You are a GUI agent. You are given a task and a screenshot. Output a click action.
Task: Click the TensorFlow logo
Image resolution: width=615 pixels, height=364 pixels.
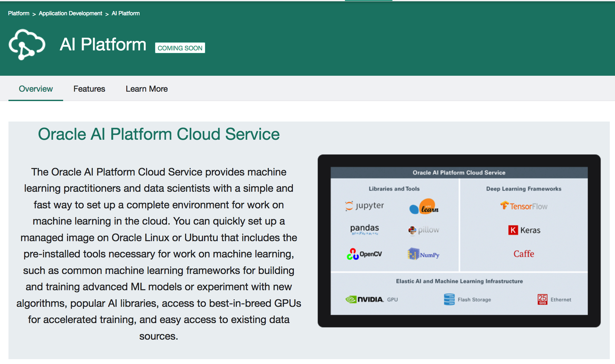pos(524,206)
